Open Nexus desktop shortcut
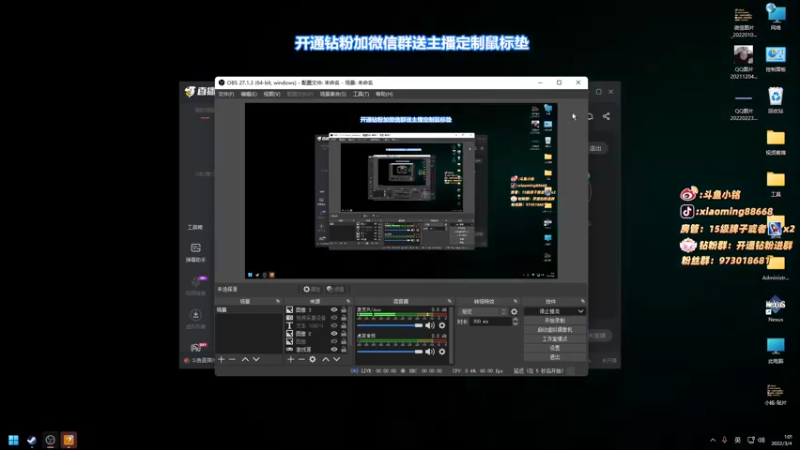This screenshot has height=450, width=800. click(776, 309)
